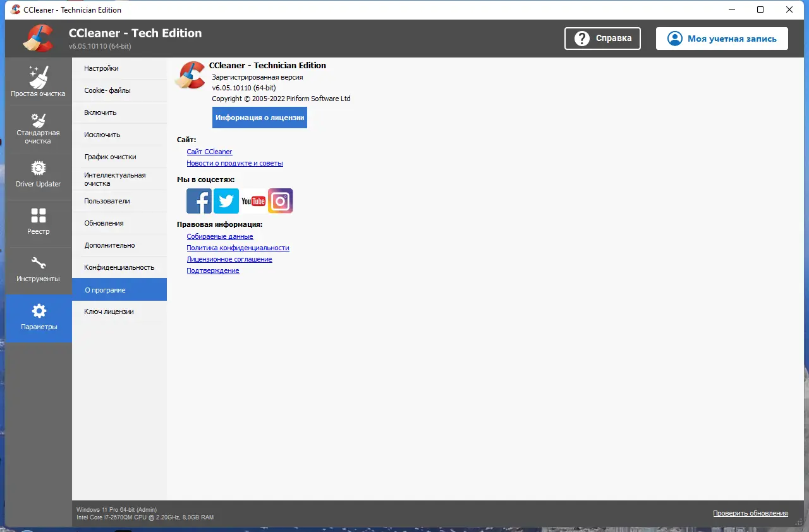
Task: Click the Intel Core i7-2670QM CPU text
Action: pos(145,517)
